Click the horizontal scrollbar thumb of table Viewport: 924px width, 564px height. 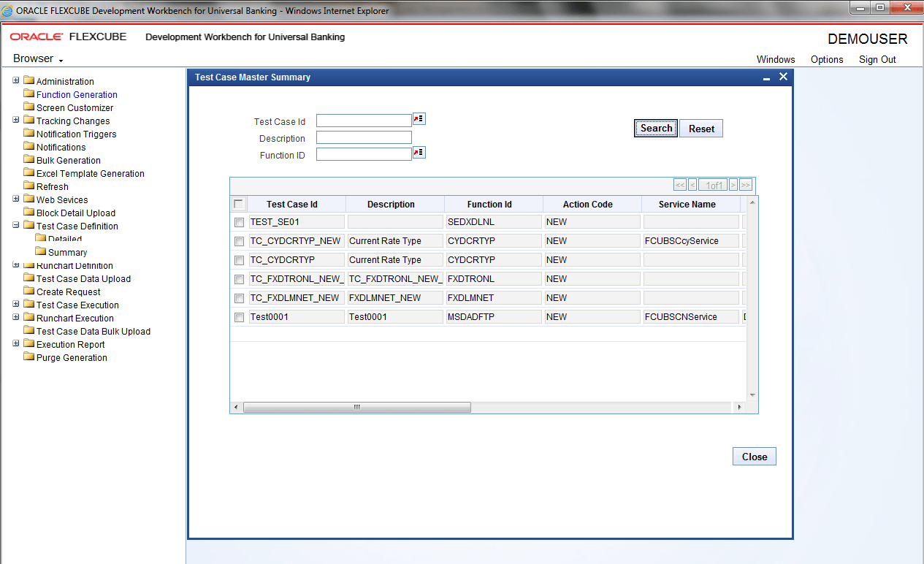357,407
